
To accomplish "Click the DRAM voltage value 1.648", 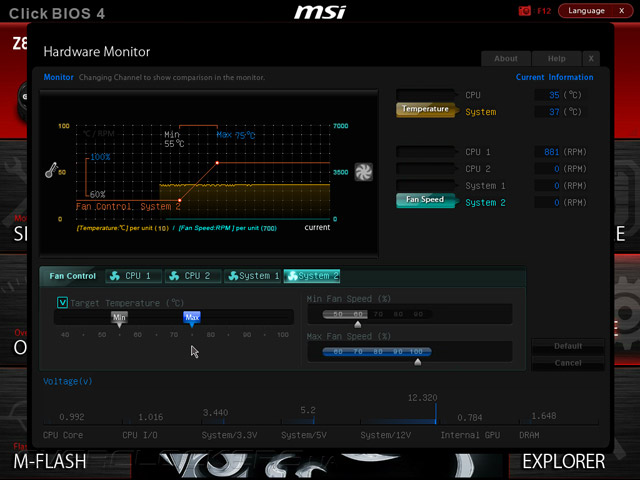I will pos(544,416).
